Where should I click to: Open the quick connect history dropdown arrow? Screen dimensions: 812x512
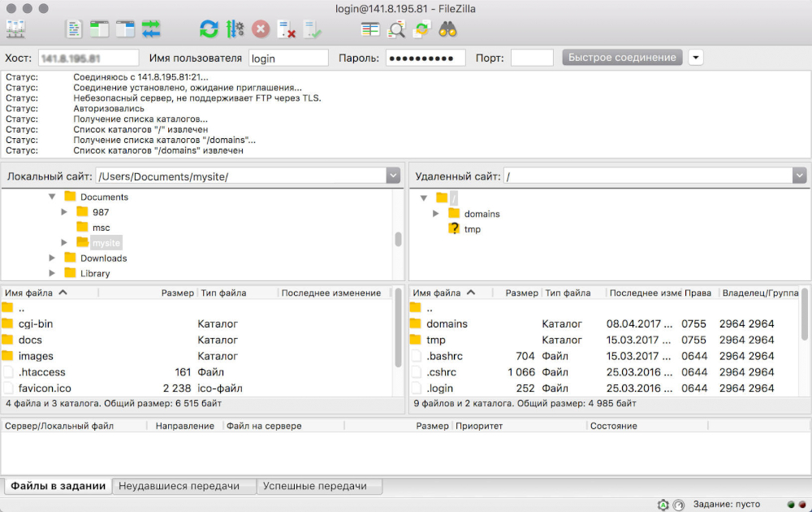696,58
